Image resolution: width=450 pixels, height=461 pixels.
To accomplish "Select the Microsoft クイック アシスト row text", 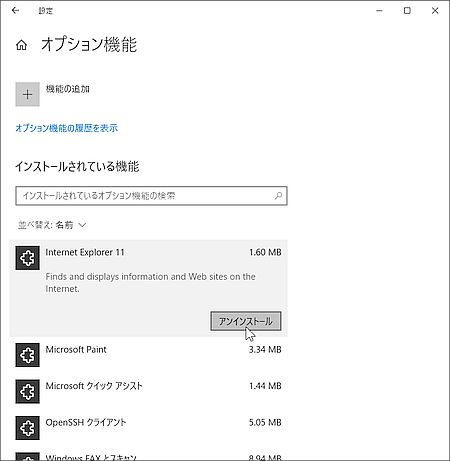I will (94, 386).
